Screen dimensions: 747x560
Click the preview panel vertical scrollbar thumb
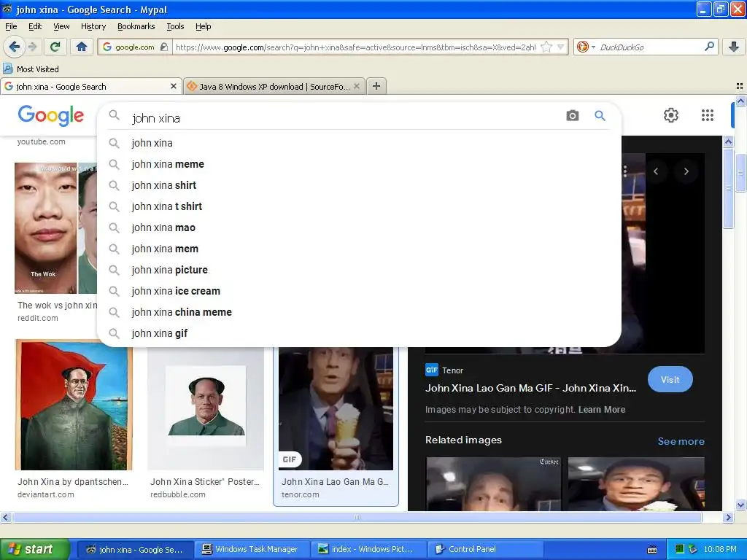click(x=728, y=188)
